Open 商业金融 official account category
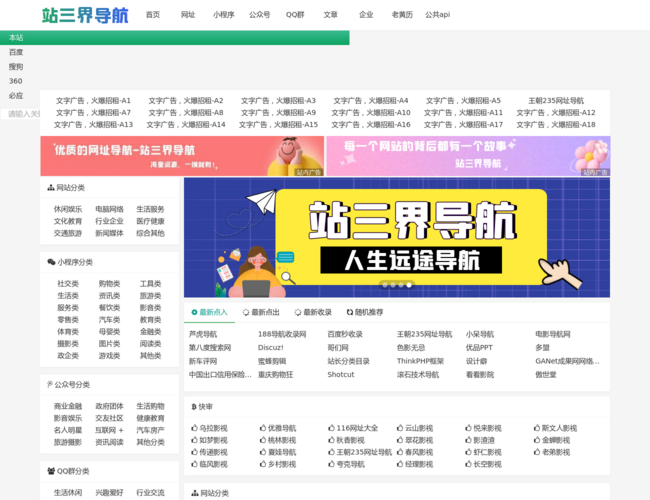650x500 pixels. coord(68,406)
